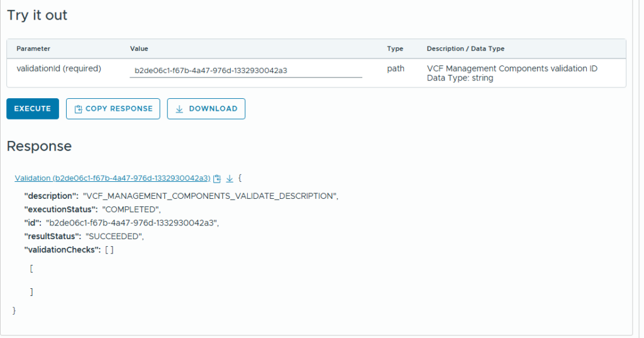Click the Type column header
Screen dimensions: 644x338
coord(395,48)
